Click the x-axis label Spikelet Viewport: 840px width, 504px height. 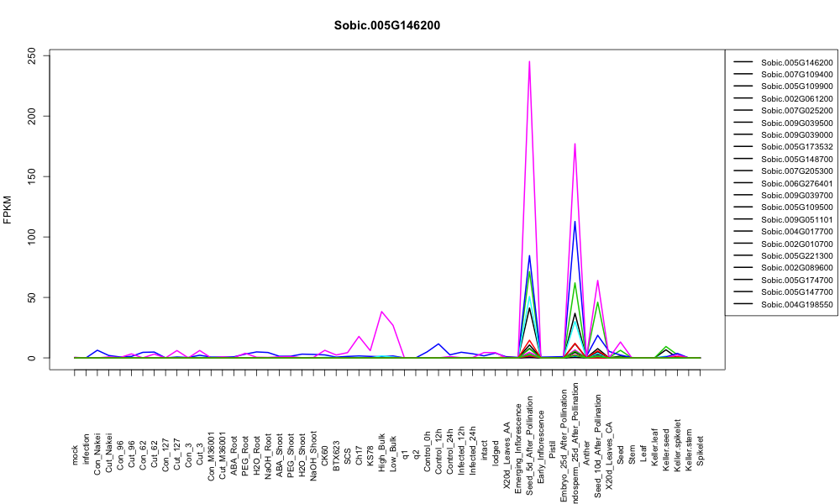(701, 450)
